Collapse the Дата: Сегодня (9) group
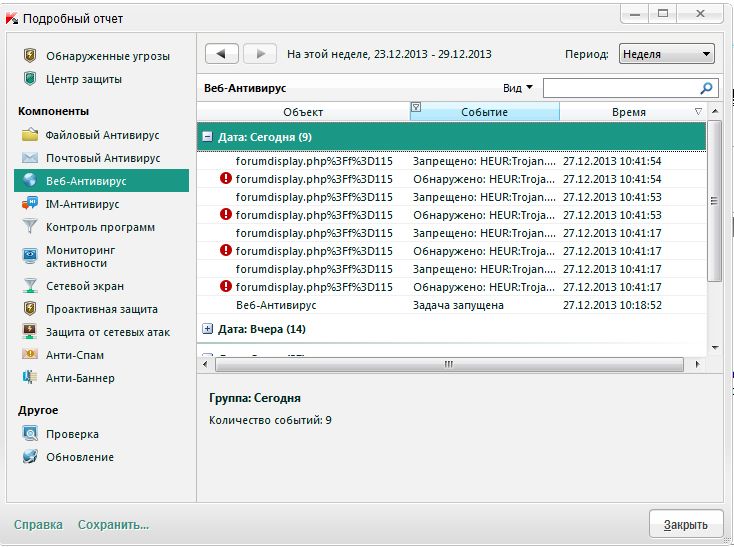The height and width of the screenshot is (547, 734). coord(207,137)
